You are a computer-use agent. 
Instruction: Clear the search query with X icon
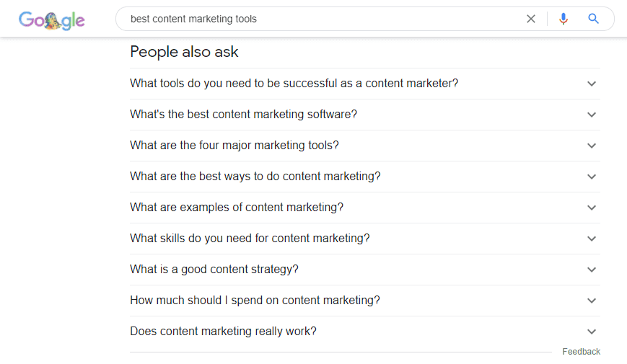click(530, 19)
